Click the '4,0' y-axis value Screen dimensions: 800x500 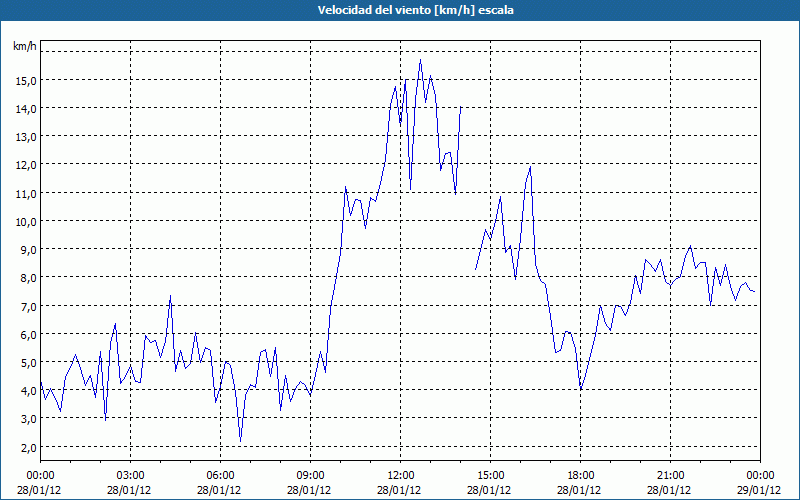coord(29,391)
